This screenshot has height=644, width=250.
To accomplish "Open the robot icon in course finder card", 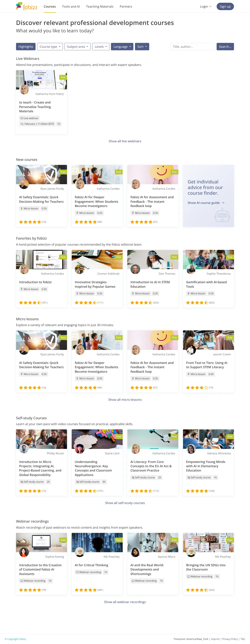I will pyautogui.click(x=222, y=215).
